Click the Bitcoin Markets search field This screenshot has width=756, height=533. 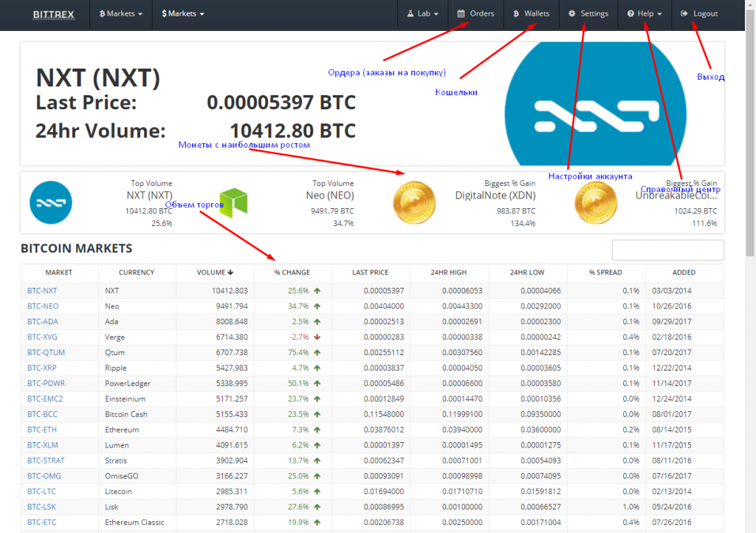click(x=667, y=250)
